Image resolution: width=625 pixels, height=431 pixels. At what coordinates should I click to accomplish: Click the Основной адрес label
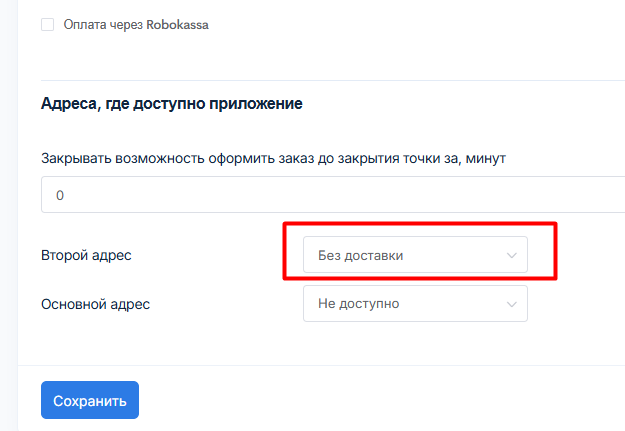95,304
